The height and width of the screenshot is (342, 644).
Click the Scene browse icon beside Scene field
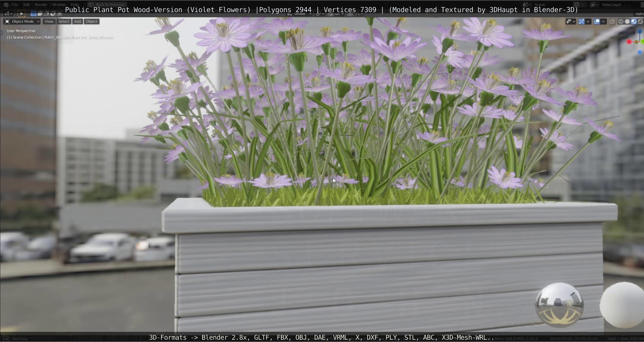coord(526,5)
